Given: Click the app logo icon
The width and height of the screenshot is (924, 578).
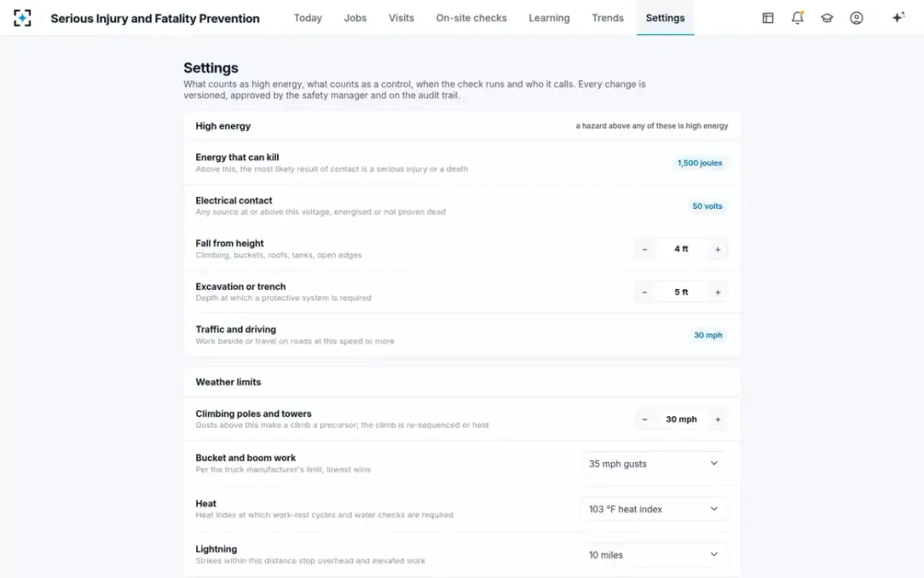Looking at the screenshot, I should (x=22, y=18).
